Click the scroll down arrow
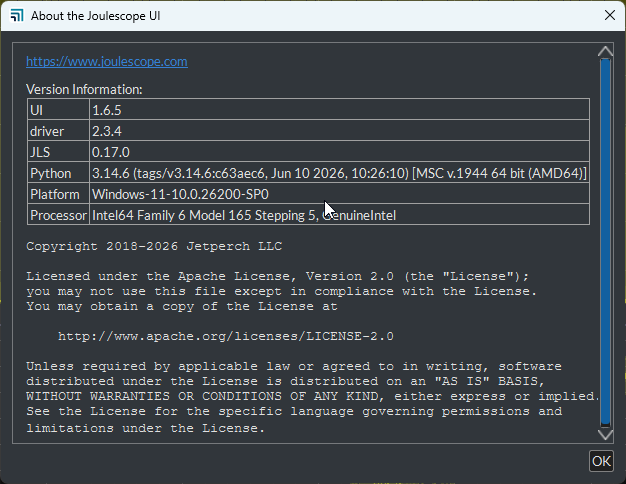 (x=605, y=435)
